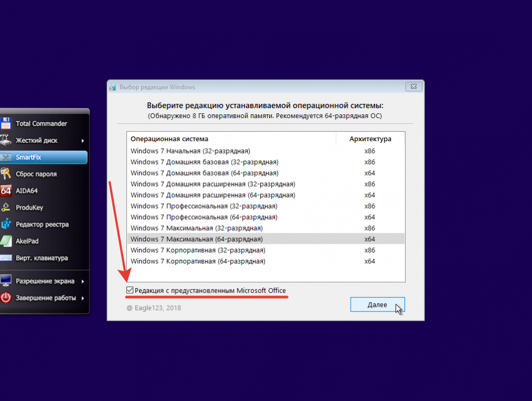The image size is (532, 401).
Task: Click the Операционная система column header
Action: coord(232,139)
